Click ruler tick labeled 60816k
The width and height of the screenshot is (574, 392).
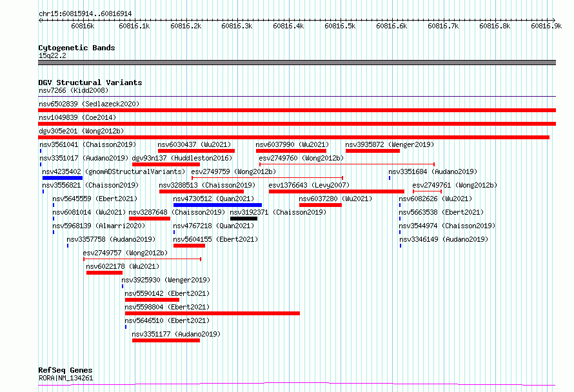click(x=83, y=26)
